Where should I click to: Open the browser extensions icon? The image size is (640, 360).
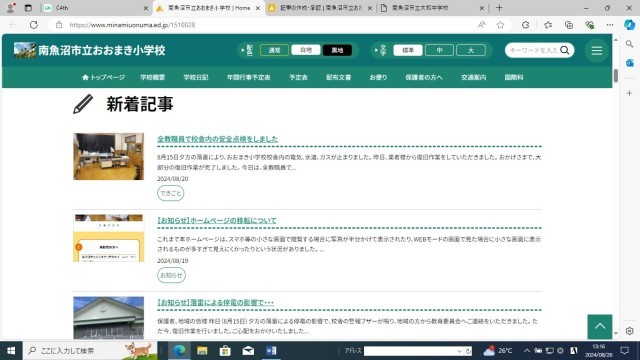(525, 25)
